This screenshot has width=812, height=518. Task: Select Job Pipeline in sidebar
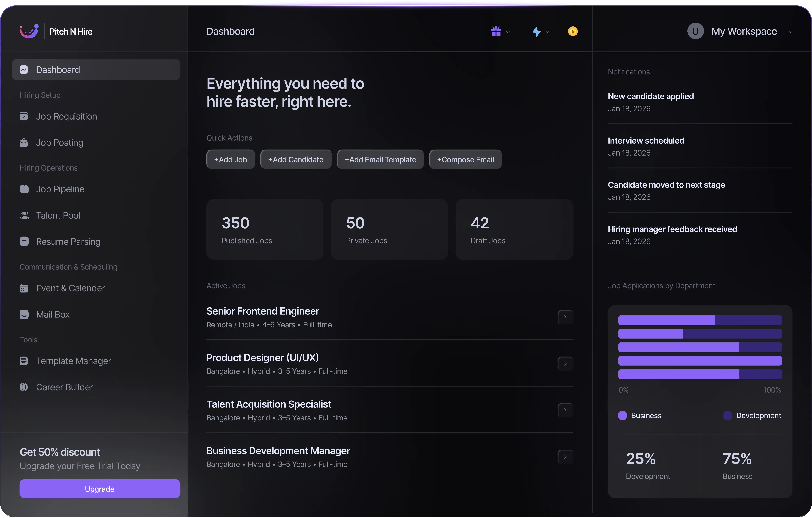pyautogui.click(x=60, y=189)
